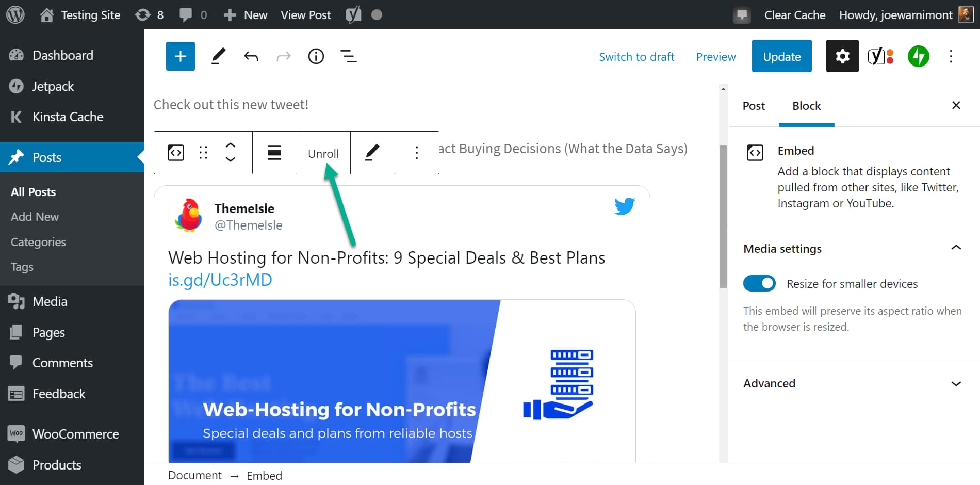Screen dimensions: 980x485
Task: Open the document details info icon
Action: [x=316, y=56]
